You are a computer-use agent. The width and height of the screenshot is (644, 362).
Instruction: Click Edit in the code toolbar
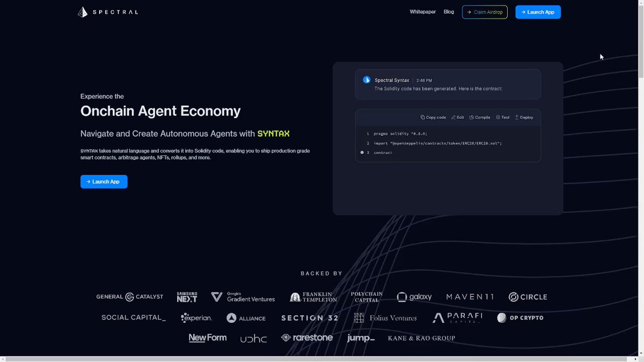point(458,117)
